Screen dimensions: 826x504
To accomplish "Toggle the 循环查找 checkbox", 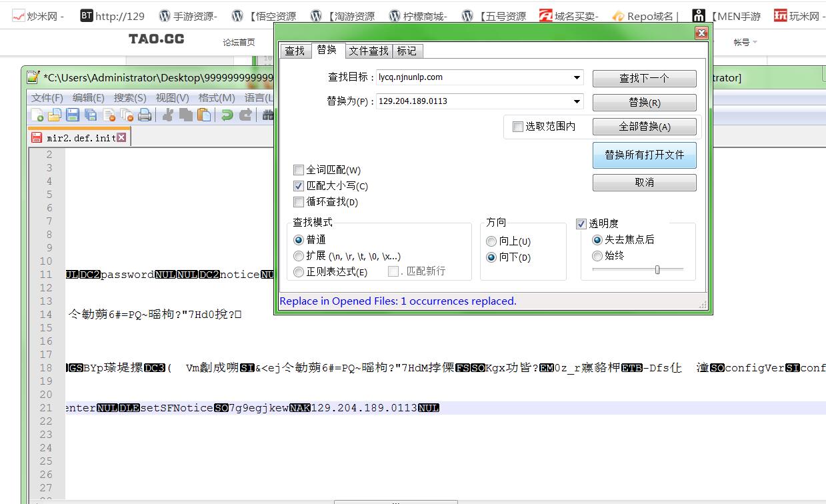I will tap(299, 202).
